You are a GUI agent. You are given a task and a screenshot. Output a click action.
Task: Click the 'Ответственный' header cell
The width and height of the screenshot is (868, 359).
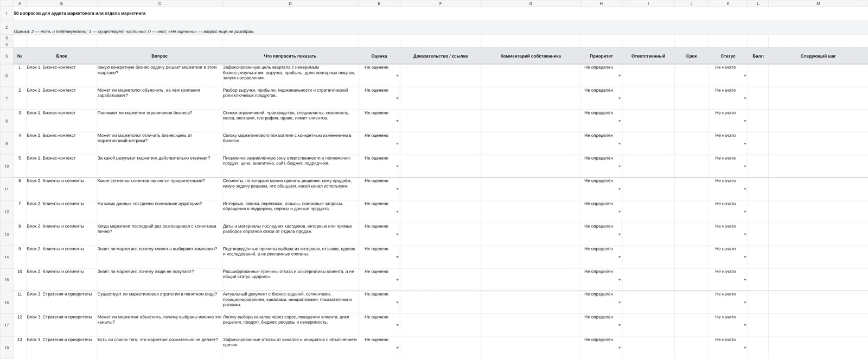648,56
